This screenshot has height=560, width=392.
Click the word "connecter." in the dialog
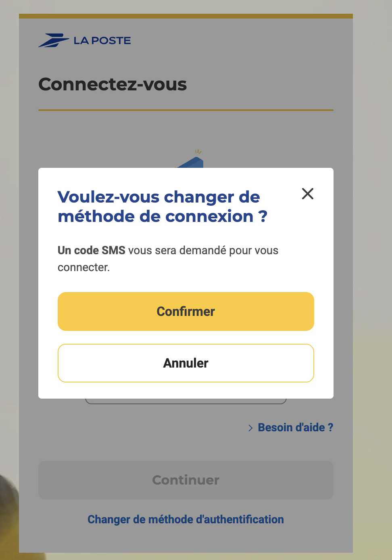[x=84, y=267]
